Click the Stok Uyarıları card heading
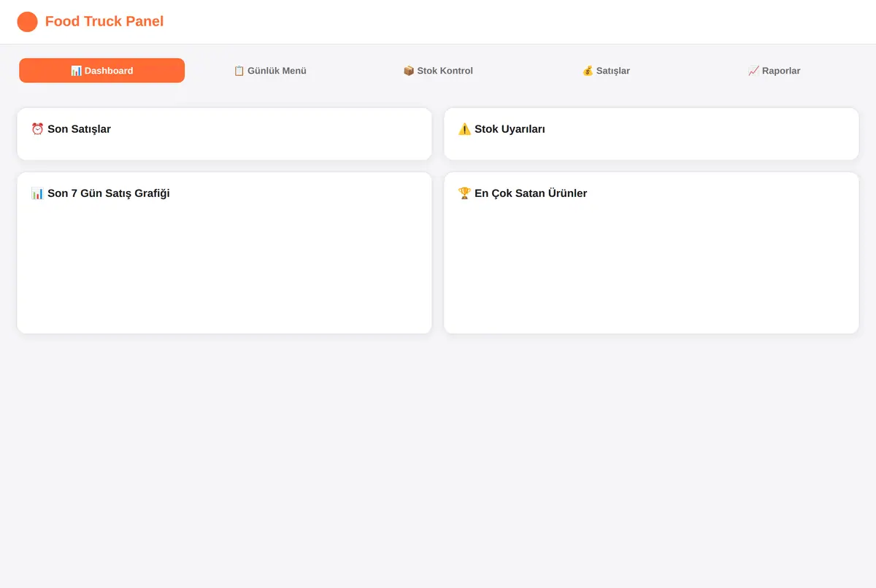876x588 pixels. (x=502, y=129)
